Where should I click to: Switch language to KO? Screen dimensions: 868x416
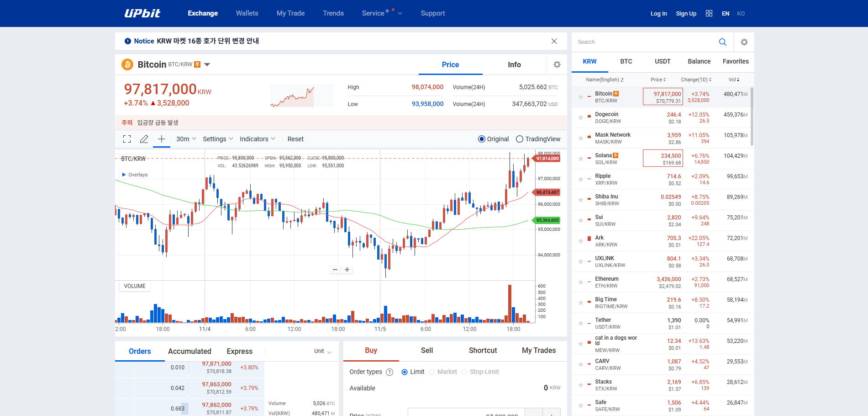pos(741,14)
